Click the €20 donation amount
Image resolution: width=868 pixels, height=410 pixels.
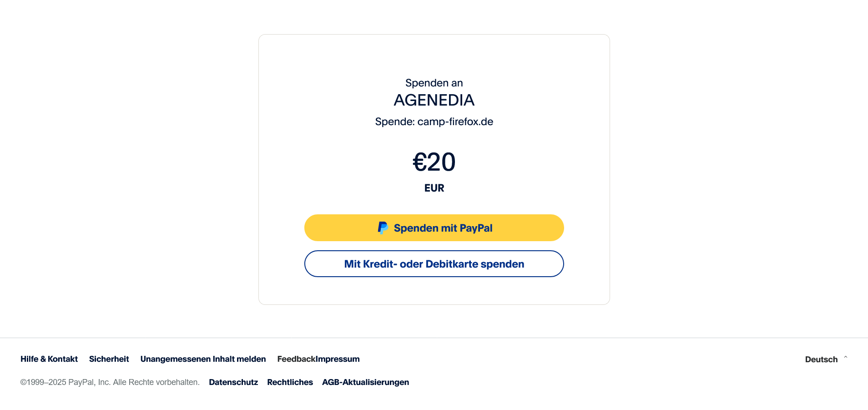click(x=434, y=162)
